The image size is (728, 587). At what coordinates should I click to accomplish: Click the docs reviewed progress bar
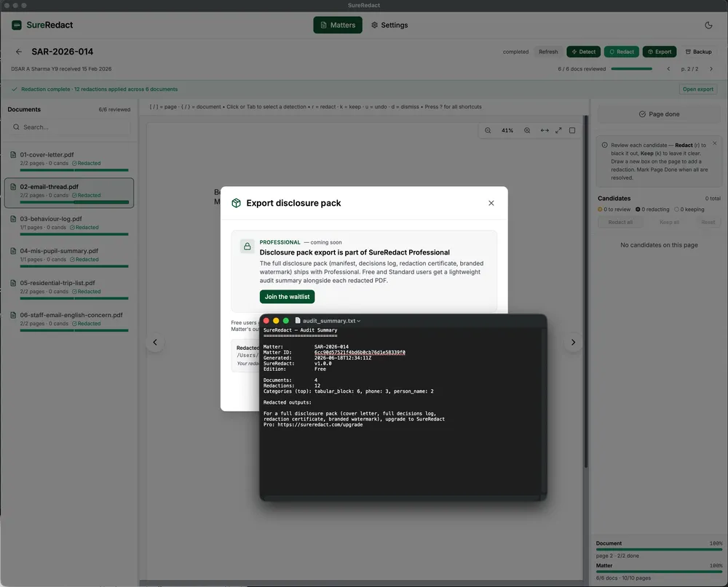click(x=631, y=68)
